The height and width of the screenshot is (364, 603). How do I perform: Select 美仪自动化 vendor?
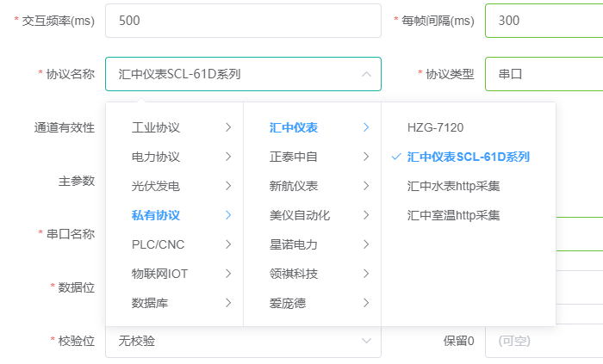(x=312, y=215)
